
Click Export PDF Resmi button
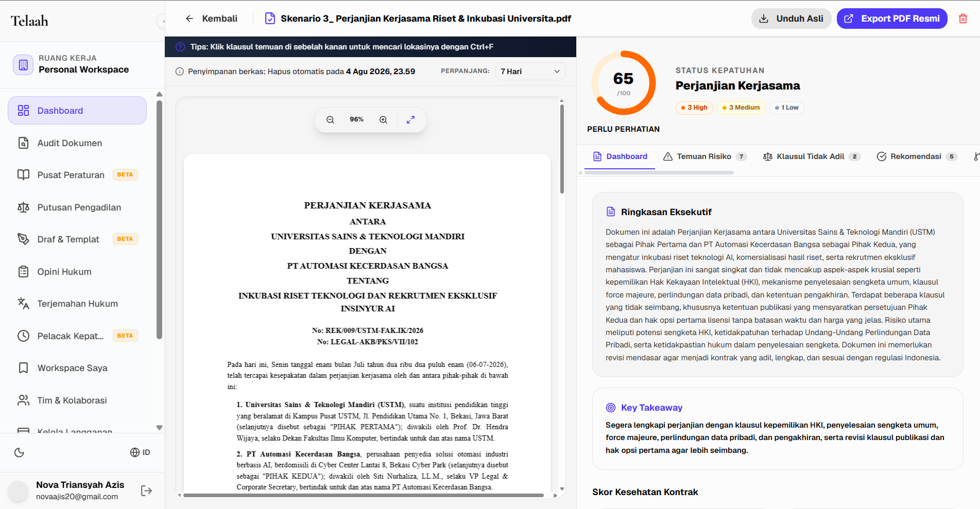(892, 19)
